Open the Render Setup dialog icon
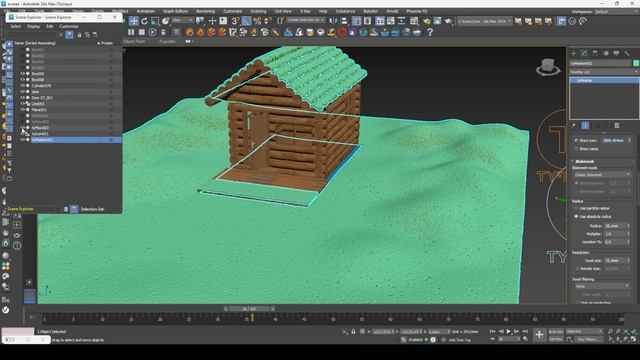640x360 pixels. [x=427, y=21]
